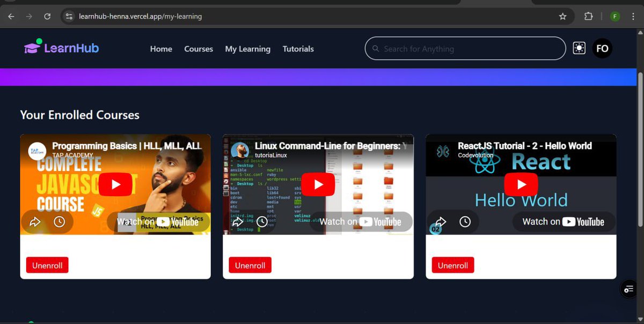Watch Programming Basics on YouTube

pyautogui.click(x=158, y=222)
